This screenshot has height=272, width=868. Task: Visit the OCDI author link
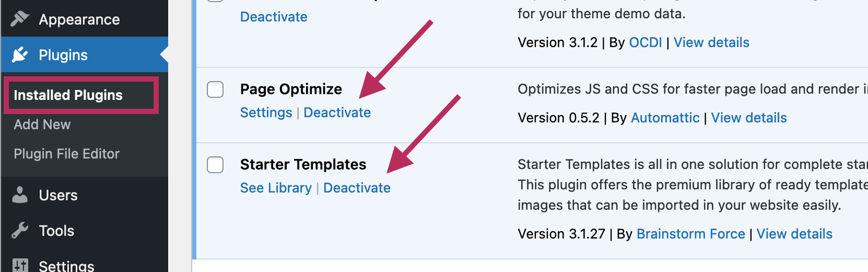[646, 42]
